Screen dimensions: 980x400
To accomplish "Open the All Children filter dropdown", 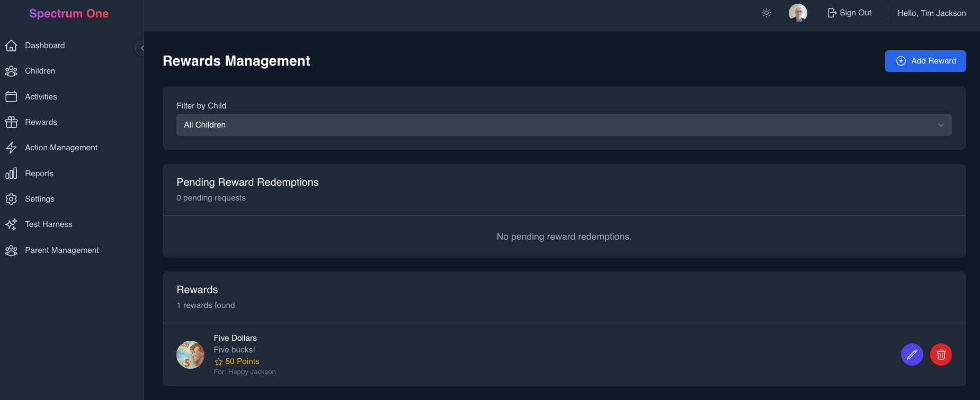I will [x=564, y=125].
